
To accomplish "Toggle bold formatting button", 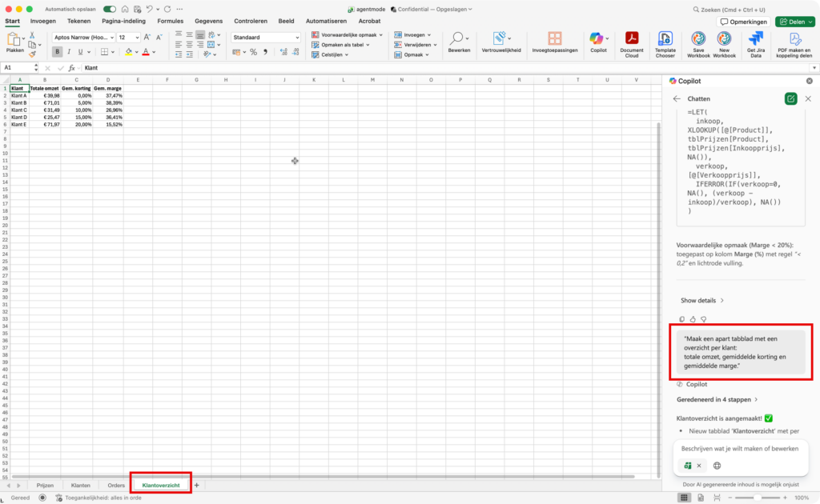I will (x=58, y=52).
